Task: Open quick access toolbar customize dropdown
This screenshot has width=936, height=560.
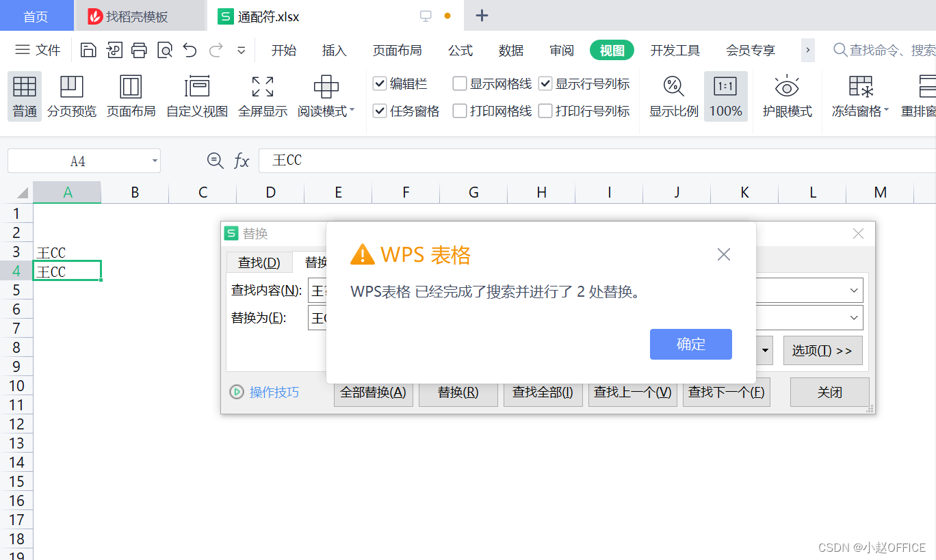Action: (x=241, y=50)
